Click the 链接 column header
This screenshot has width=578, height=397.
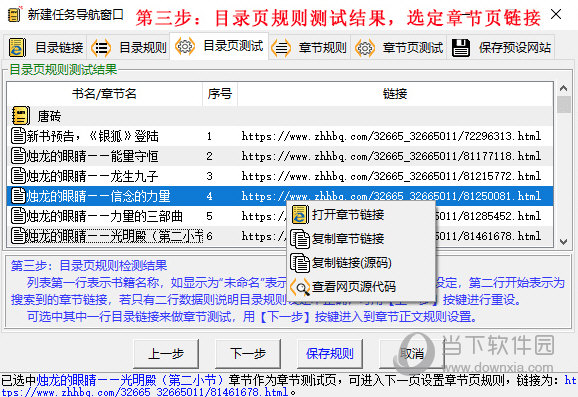pos(395,94)
